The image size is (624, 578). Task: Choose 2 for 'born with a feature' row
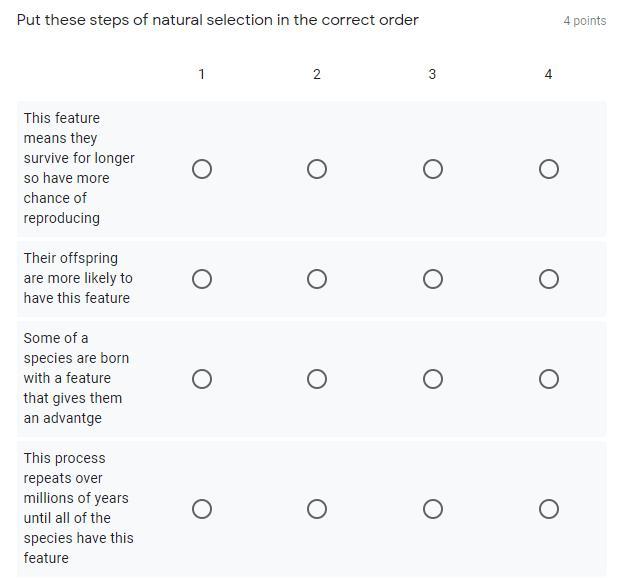coord(317,379)
